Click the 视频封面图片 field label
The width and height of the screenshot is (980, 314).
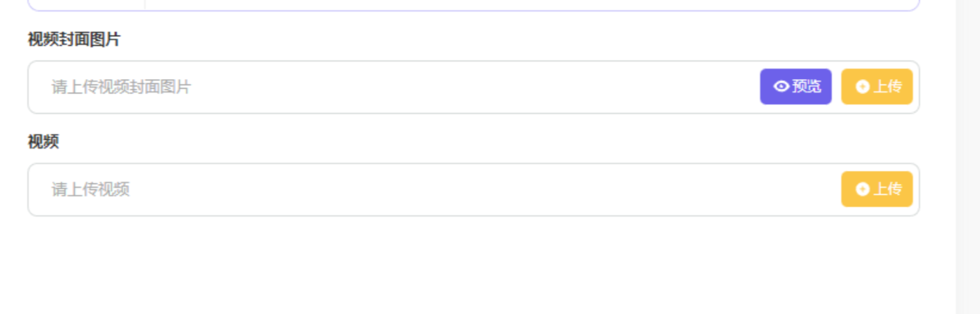74,40
